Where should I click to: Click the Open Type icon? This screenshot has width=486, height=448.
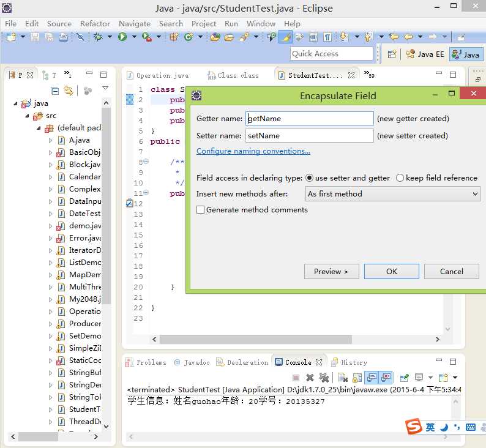click(215, 37)
